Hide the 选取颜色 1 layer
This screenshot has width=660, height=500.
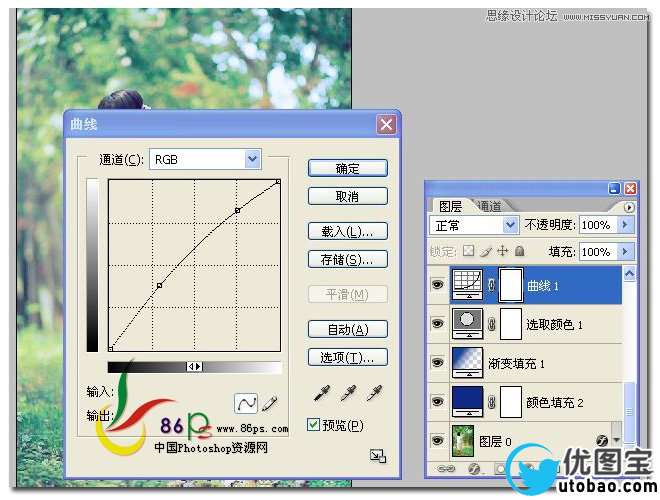[438, 324]
